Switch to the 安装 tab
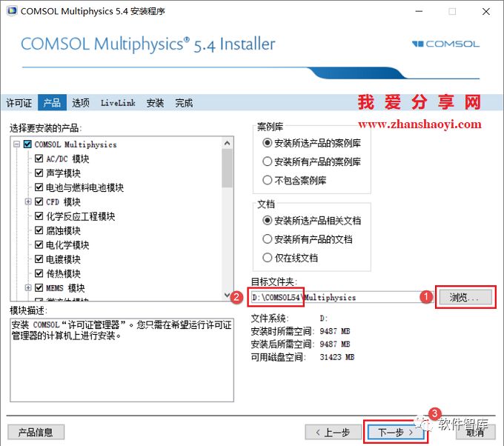Viewport: 504px width, 446px height. click(155, 103)
